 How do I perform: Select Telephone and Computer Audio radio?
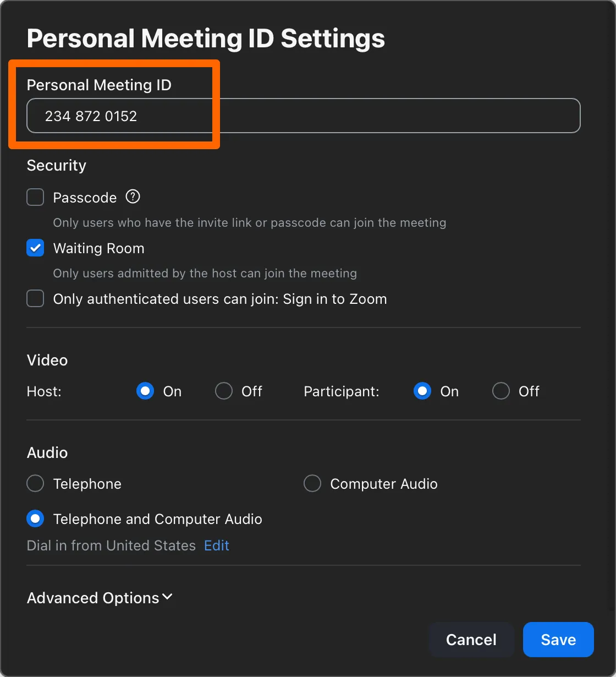pyautogui.click(x=35, y=519)
